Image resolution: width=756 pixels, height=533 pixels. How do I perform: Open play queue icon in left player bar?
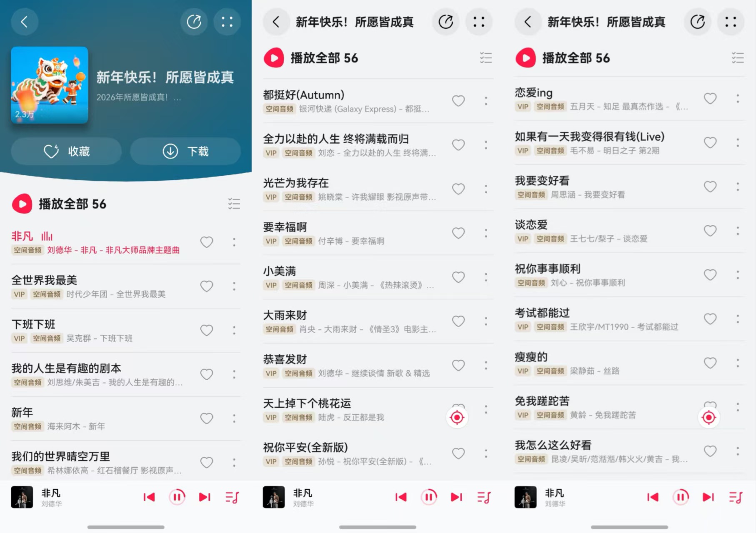(x=232, y=497)
